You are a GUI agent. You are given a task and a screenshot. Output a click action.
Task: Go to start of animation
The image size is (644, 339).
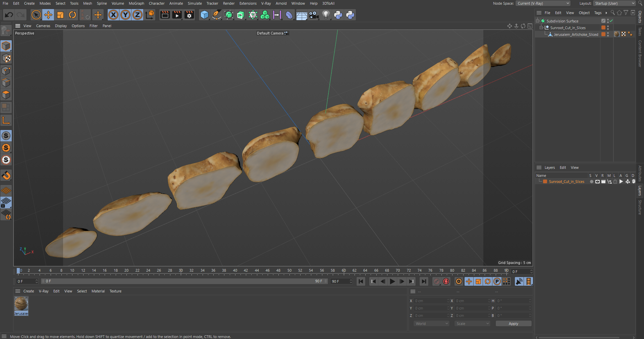coord(361,281)
